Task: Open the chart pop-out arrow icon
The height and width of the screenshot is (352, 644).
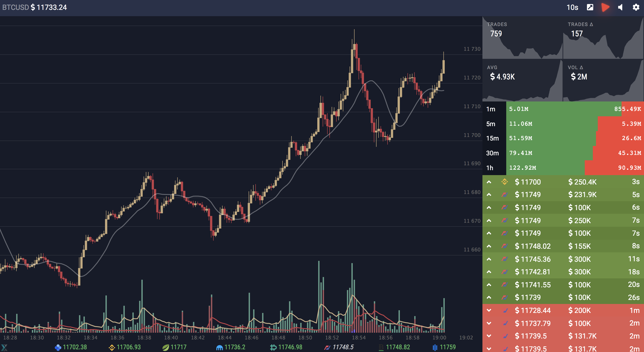Action: 590,7
